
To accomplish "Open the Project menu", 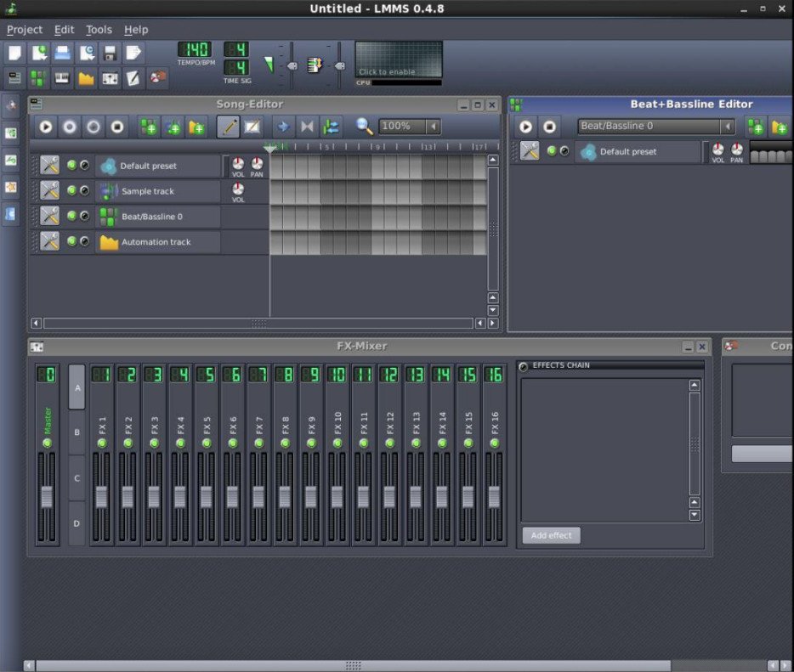I will point(25,29).
